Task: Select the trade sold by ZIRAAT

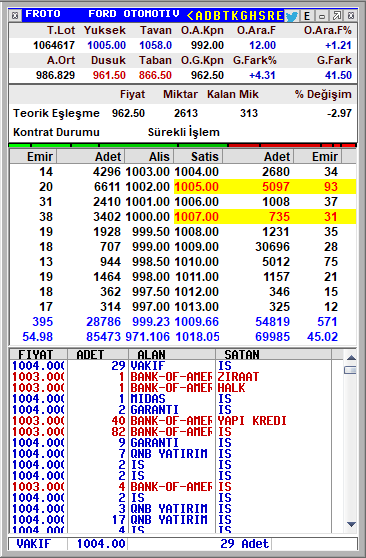Action: [171, 377]
